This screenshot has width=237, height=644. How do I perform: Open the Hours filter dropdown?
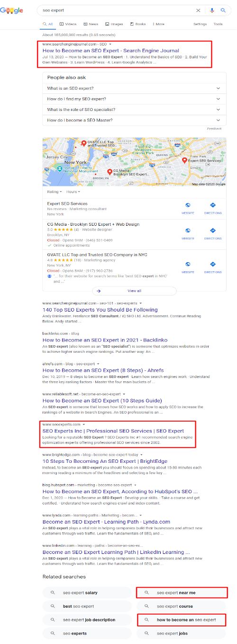coord(73,192)
